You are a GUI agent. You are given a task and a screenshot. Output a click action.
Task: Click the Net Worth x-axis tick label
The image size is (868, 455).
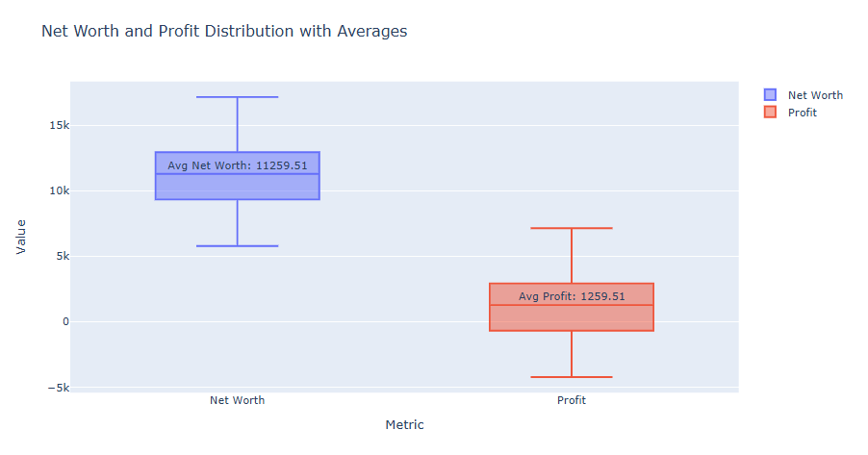pyautogui.click(x=238, y=400)
